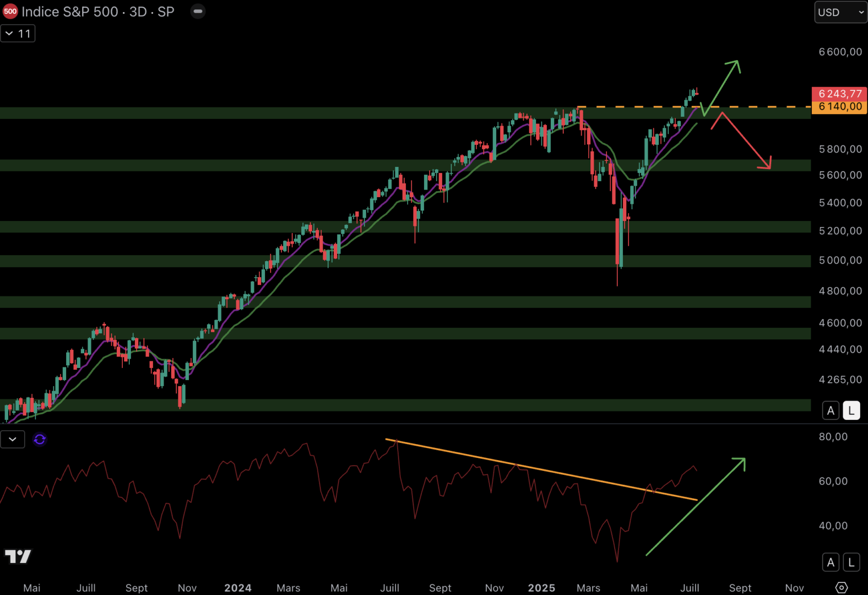This screenshot has width=868, height=595.
Task: Click the Juill label right of 2025
Action: 690,588
